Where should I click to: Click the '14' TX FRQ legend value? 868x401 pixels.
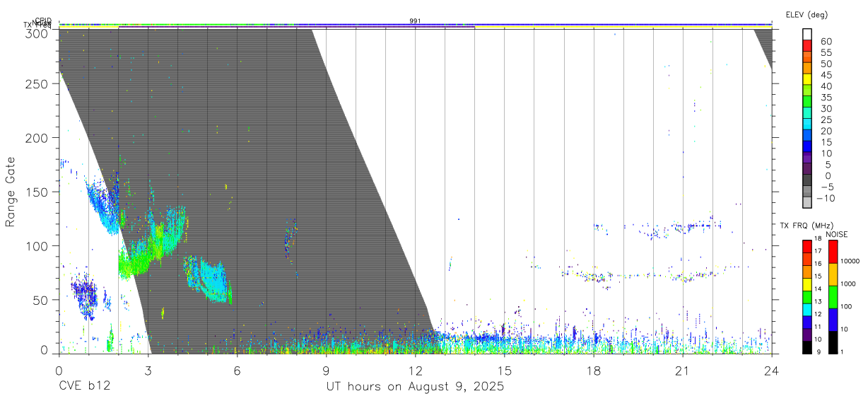tap(818, 289)
